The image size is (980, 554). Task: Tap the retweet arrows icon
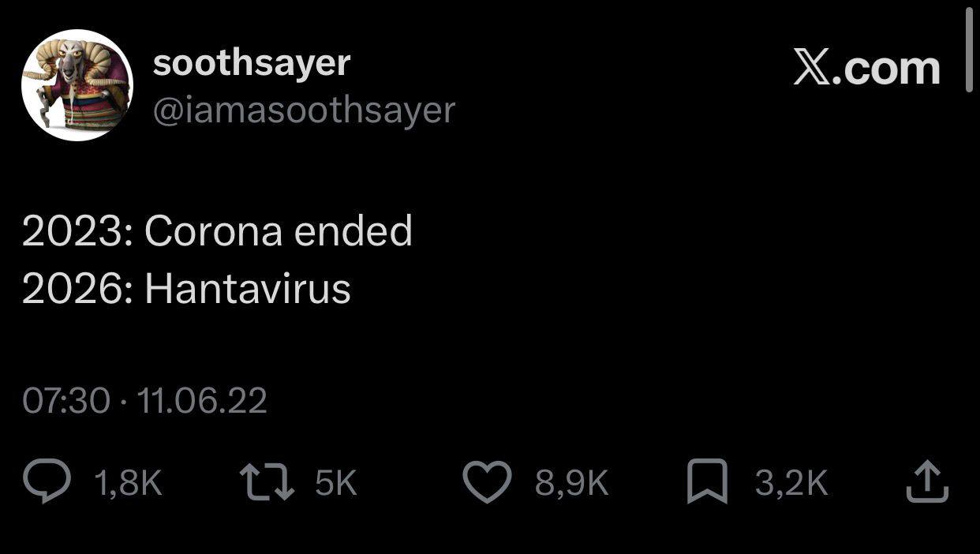[x=267, y=482]
